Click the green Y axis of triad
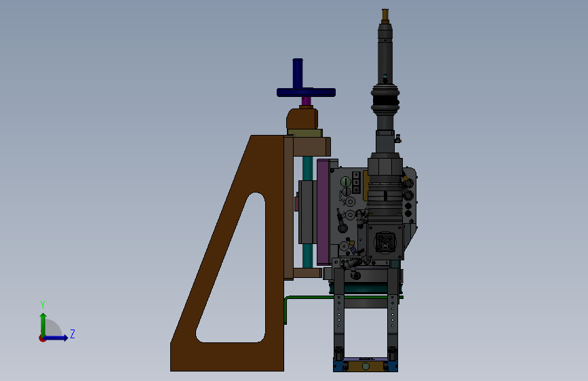Viewport: 588px width, 381px height. 43,323
